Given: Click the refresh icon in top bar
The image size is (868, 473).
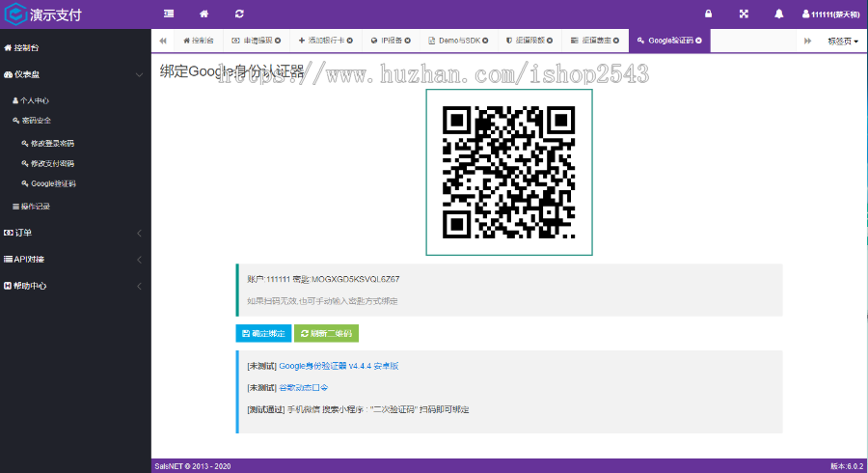Looking at the screenshot, I should [239, 14].
